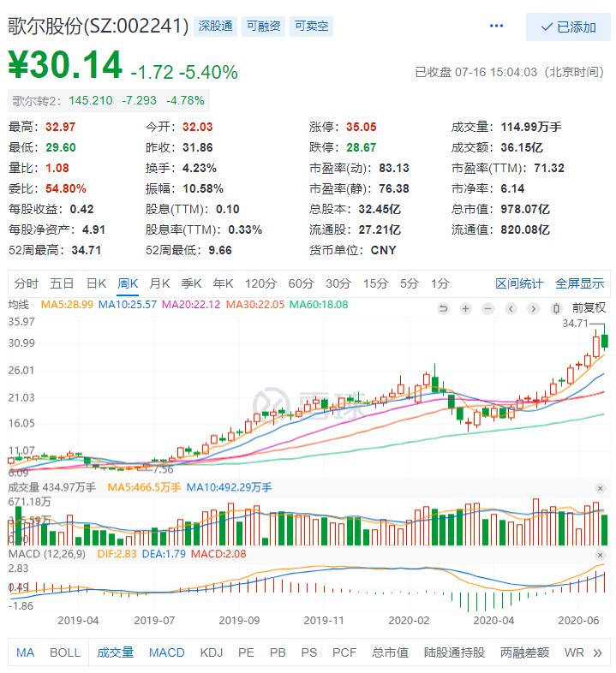This screenshot has width=616, height=673.
Task: Enable the KDJ indicator
Action: point(212,652)
